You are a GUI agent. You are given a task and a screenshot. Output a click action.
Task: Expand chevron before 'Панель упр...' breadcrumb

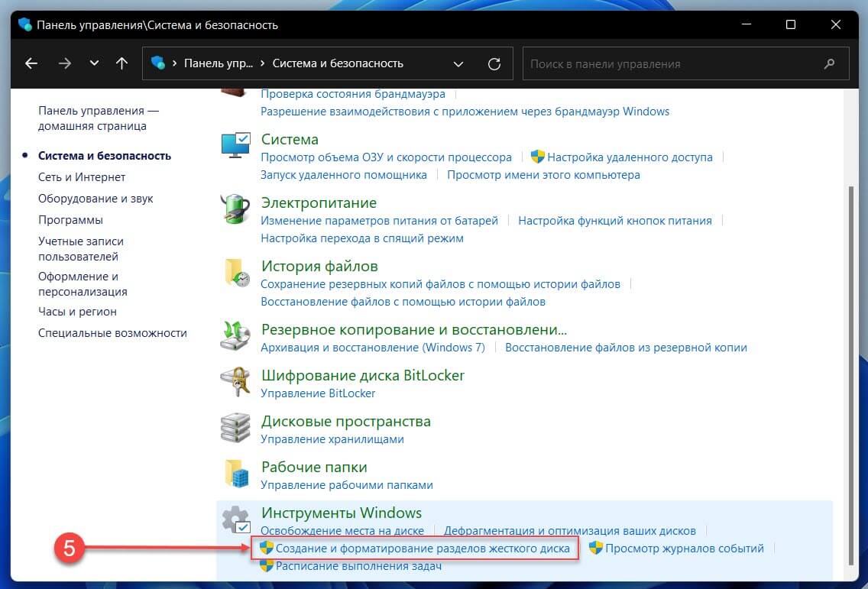tap(174, 63)
